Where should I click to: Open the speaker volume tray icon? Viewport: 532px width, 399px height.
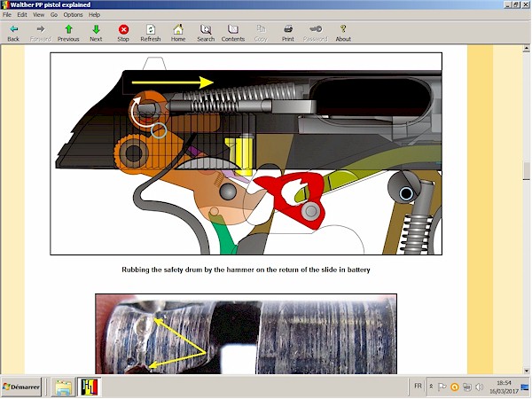(x=480, y=387)
